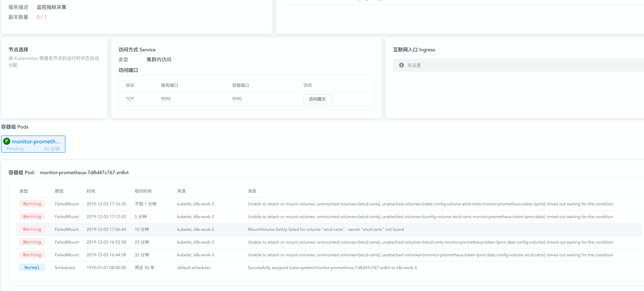This screenshot has height=291, width=644.
Task: Click the Warning badge on the 32 分钟 event row
Action: (x=32, y=255)
